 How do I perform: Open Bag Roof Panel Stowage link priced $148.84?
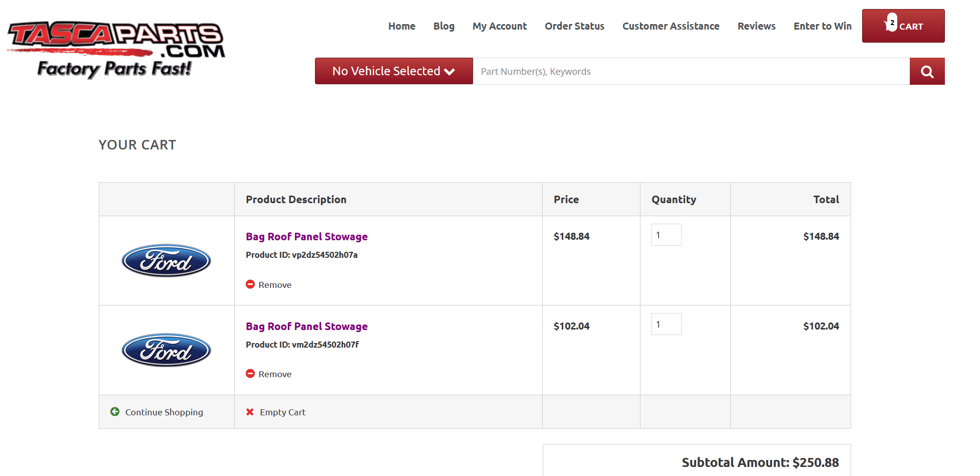[306, 237]
